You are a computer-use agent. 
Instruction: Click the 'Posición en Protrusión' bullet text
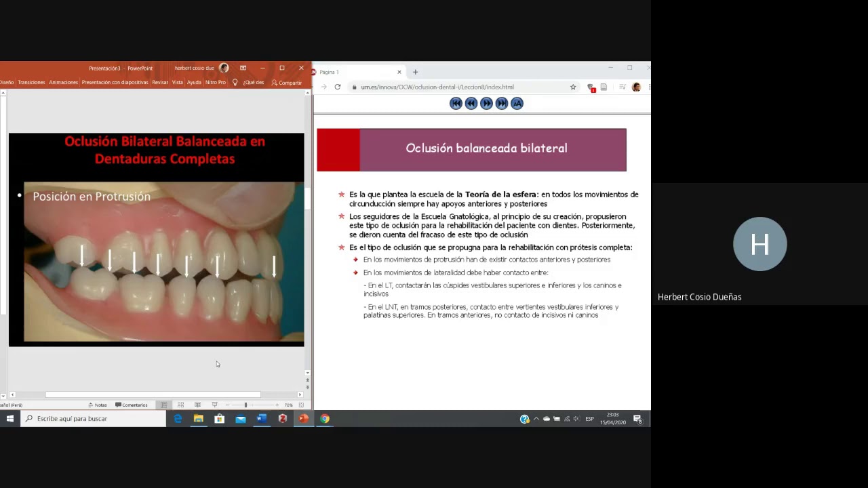click(92, 196)
